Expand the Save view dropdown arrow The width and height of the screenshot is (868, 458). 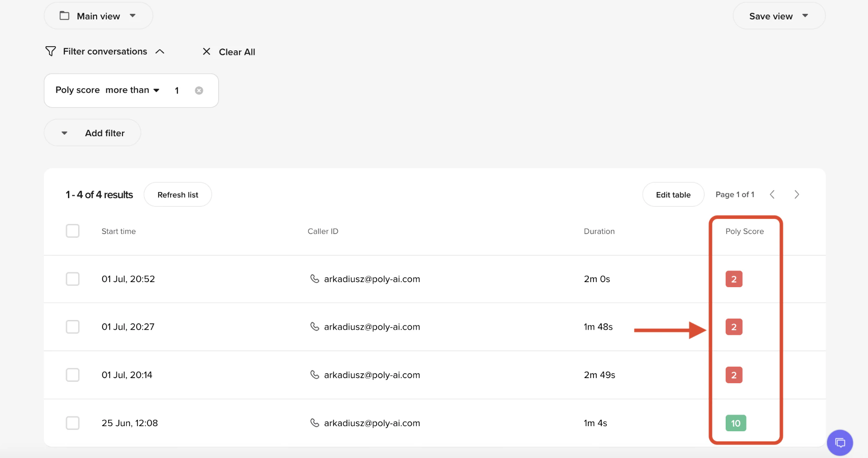805,16
